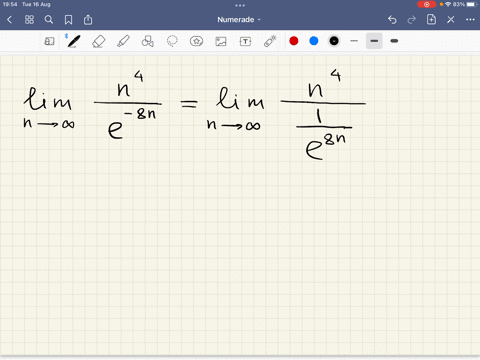480x360 pixels.
Task: Open the more options ellipsis menu
Action: click(x=470, y=20)
